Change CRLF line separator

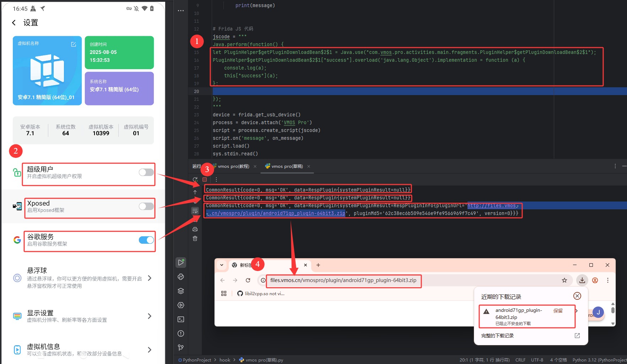(520, 360)
